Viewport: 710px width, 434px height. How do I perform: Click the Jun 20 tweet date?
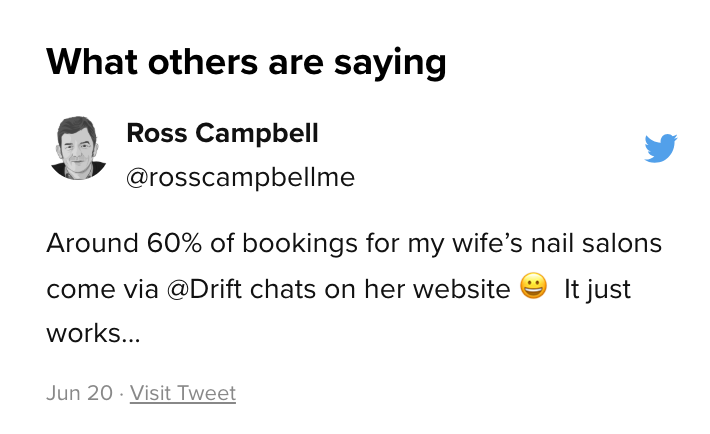coord(79,393)
